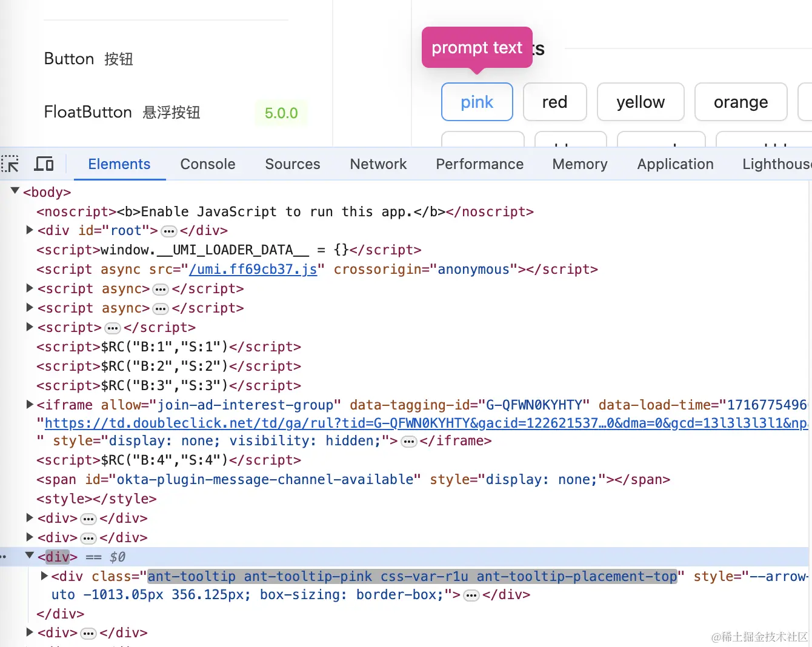This screenshot has height=647, width=812.
Task: Open the Lighthouse tab
Action: [x=777, y=164]
